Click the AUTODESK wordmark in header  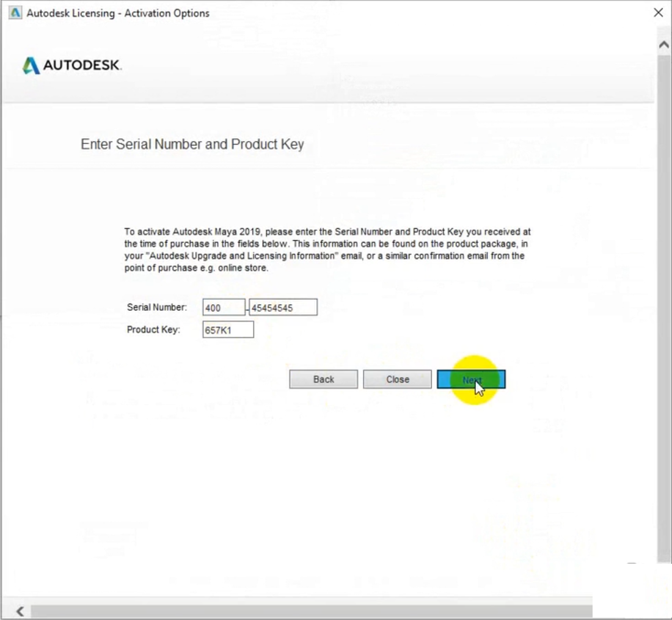coord(82,65)
